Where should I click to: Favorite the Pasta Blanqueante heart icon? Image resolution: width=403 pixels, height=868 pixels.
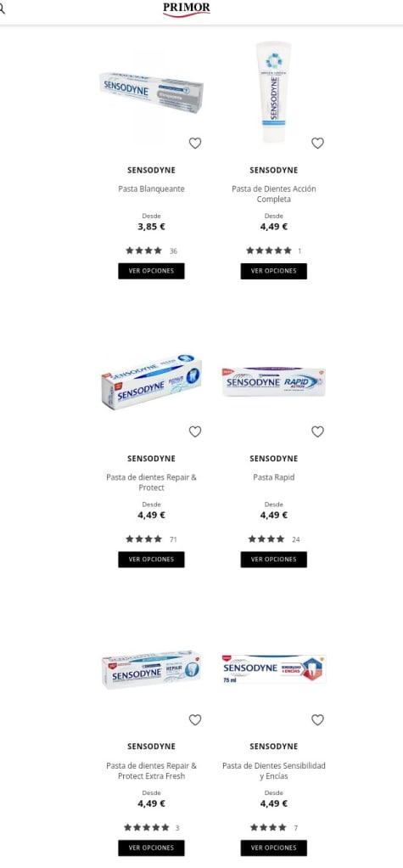pos(195,144)
